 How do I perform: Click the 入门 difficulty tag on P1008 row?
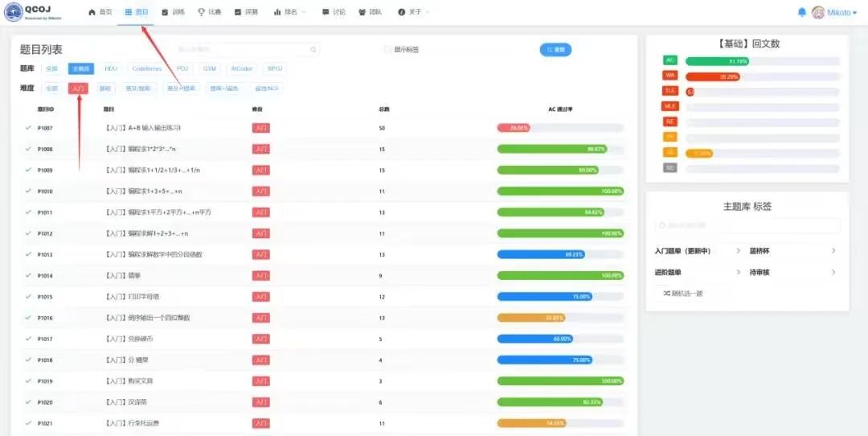pos(261,149)
